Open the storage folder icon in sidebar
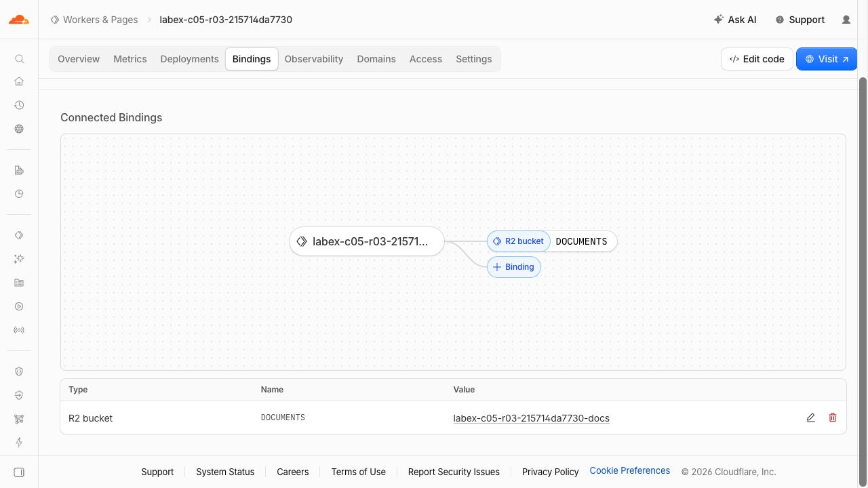 [19, 283]
